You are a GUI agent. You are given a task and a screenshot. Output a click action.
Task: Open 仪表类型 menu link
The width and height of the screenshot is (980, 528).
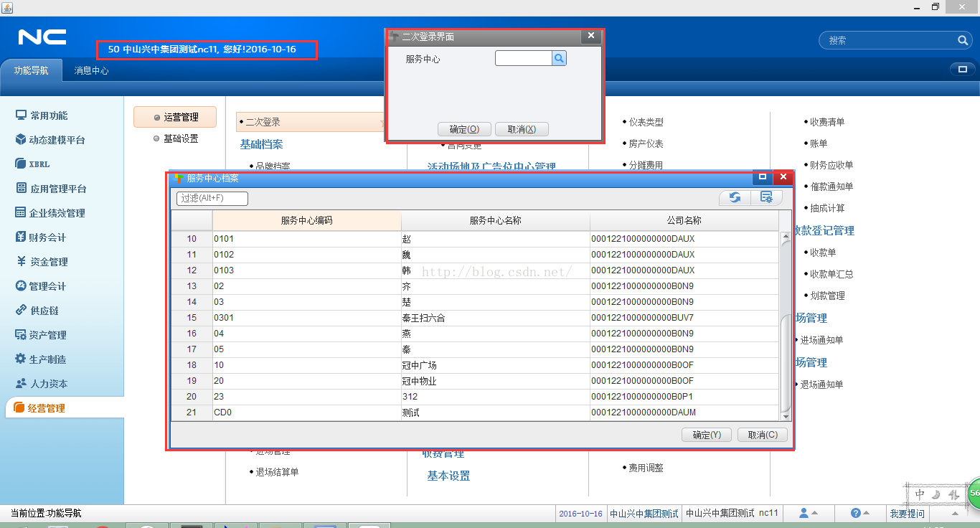click(x=646, y=122)
